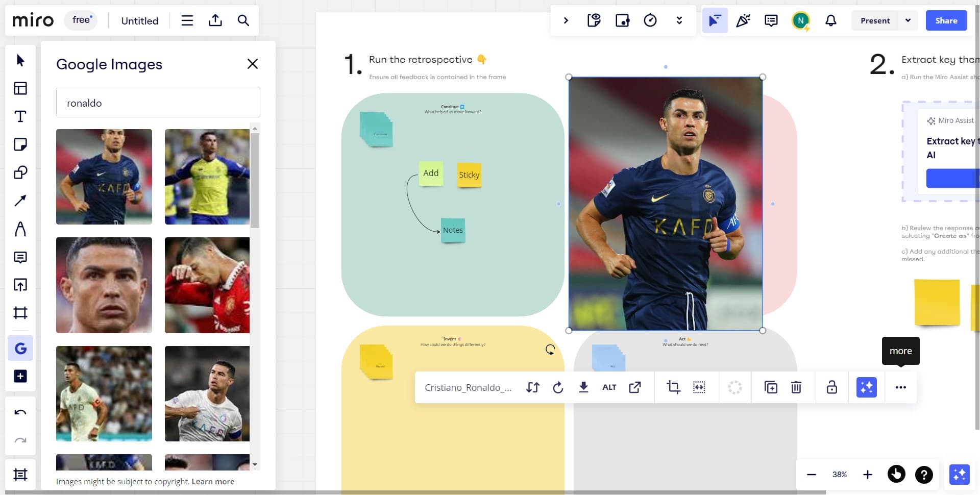Choose the Shapes tool

pos(20,172)
